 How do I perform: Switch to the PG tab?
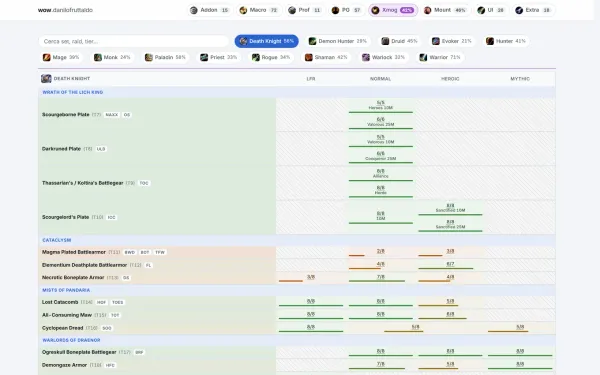tap(347, 10)
